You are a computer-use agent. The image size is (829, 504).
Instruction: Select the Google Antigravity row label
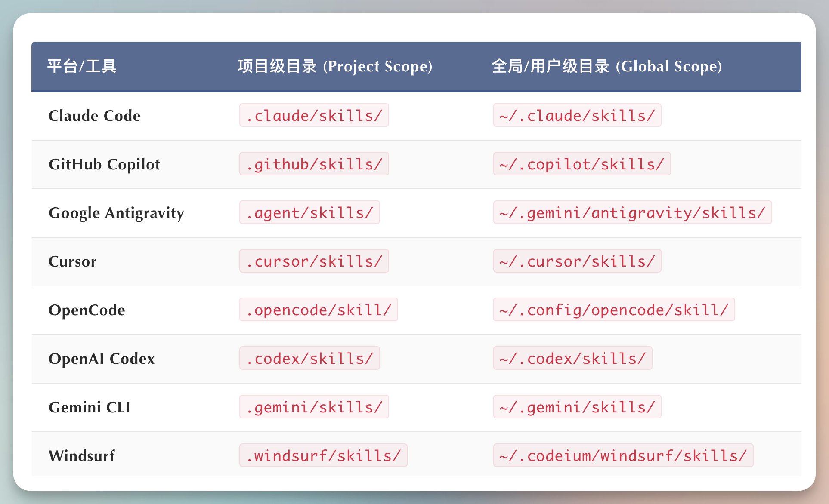pos(116,213)
